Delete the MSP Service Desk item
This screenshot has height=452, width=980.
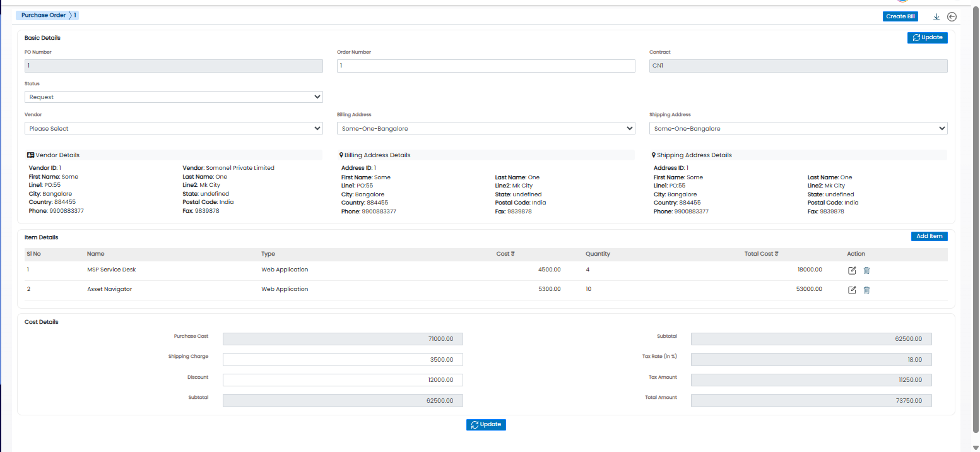[x=866, y=270]
